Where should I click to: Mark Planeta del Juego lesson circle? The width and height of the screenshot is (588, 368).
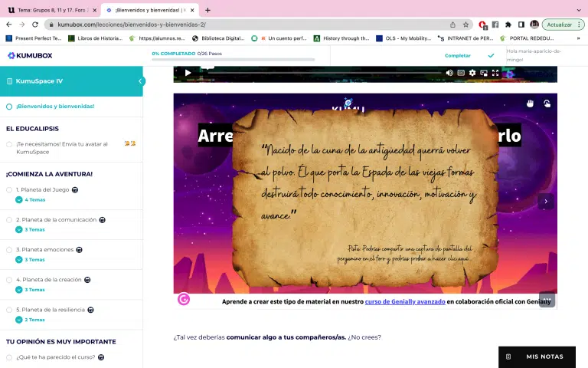pyautogui.click(x=9, y=189)
